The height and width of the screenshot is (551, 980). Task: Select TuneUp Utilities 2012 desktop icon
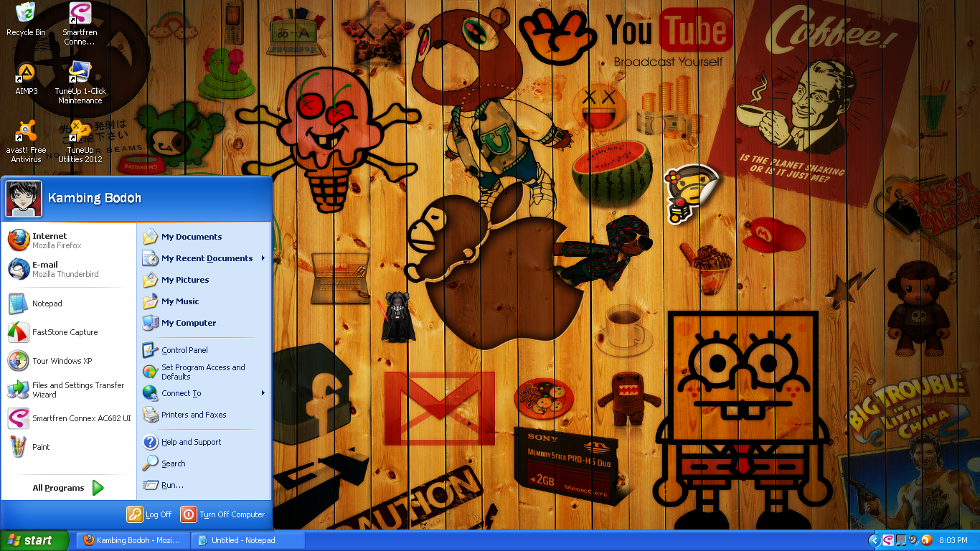(x=80, y=142)
